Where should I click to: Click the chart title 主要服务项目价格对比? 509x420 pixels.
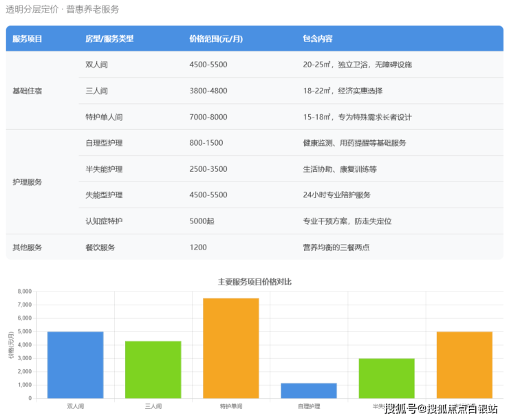tap(254, 282)
